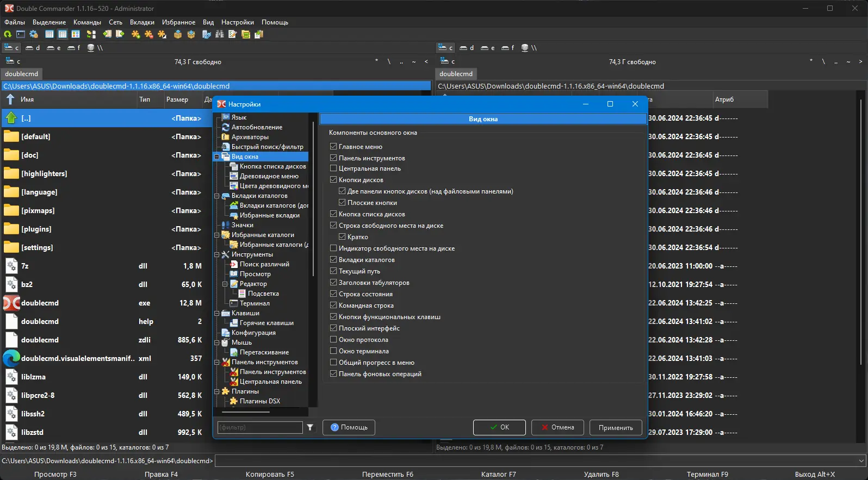Click the pack files box icon
This screenshot has height=480, width=868.
[178, 34]
